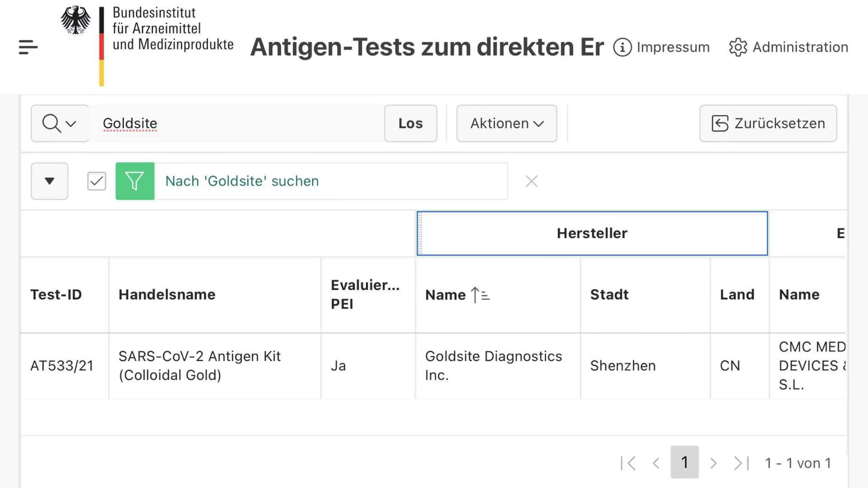Click page 1 pagination control
Image resolution: width=868 pixels, height=488 pixels.
click(684, 463)
